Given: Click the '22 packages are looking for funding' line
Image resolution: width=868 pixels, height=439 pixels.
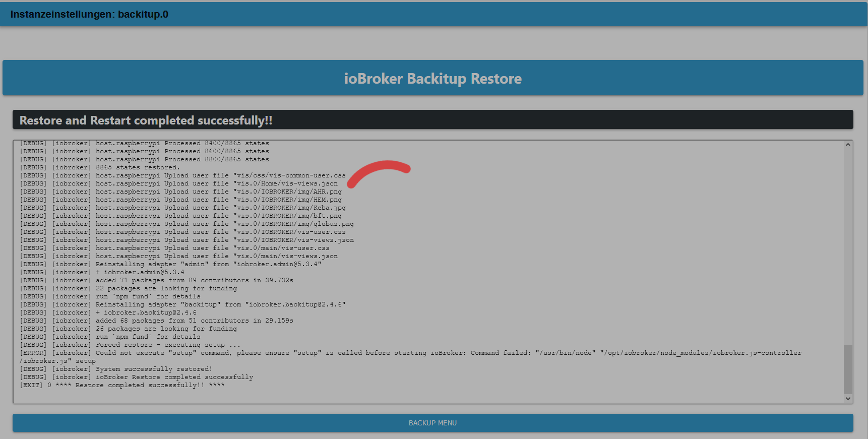Looking at the screenshot, I should point(129,288).
